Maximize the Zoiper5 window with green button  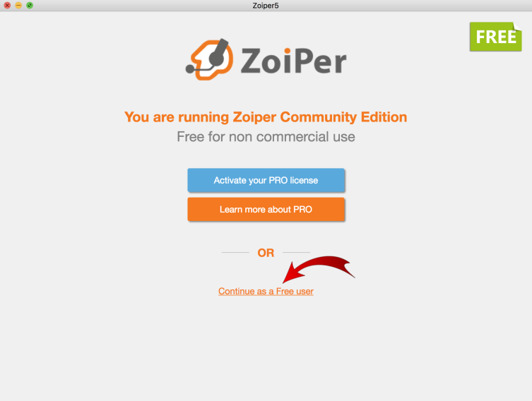click(x=30, y=5)
